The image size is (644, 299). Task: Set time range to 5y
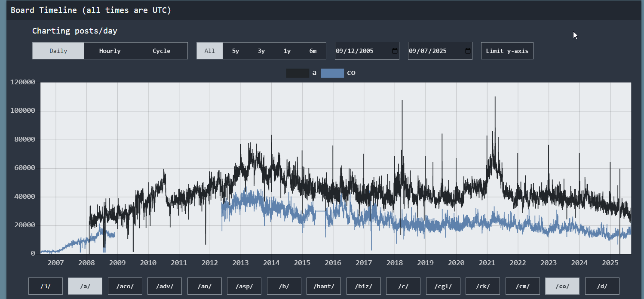click(235, 51)
